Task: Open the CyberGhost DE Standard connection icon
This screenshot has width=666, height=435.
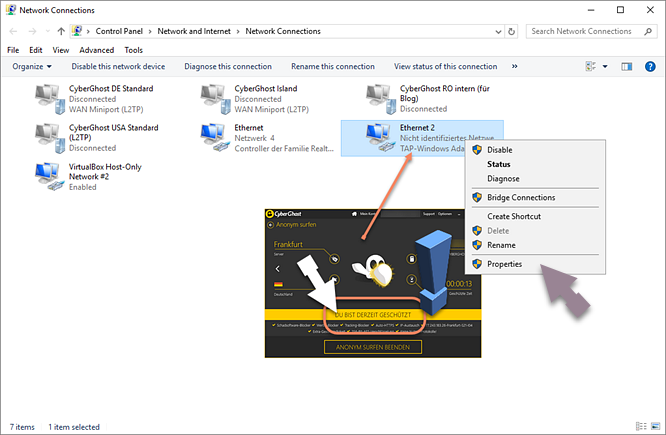Action: click(49, 99)
